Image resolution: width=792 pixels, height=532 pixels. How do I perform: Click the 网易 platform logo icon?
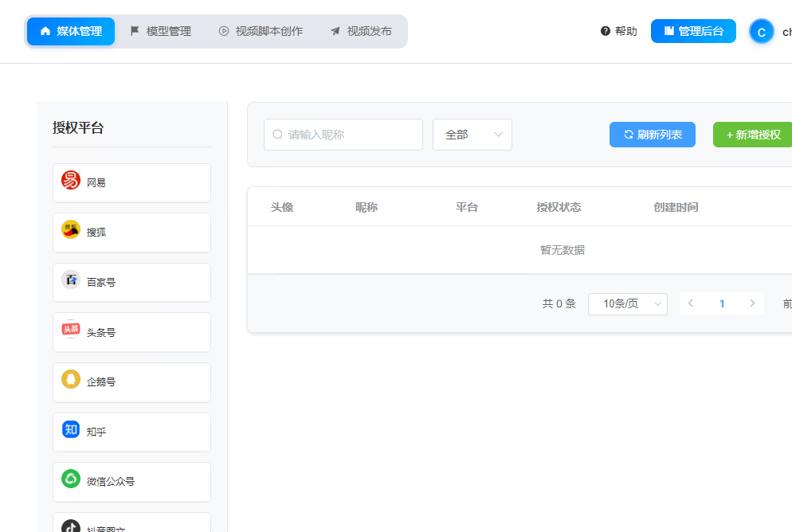(x=71, y=180)
